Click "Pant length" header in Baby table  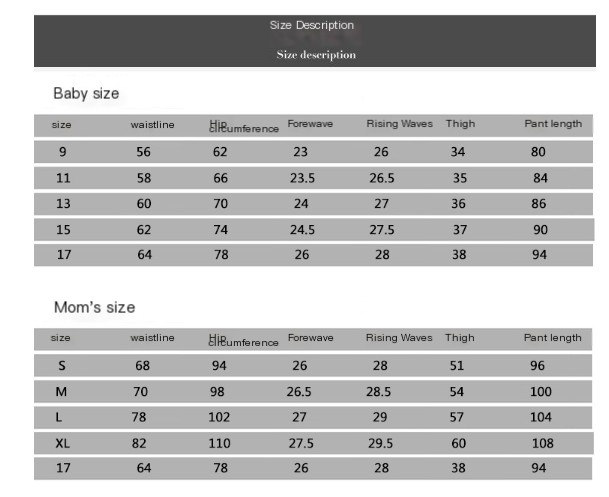553,124
